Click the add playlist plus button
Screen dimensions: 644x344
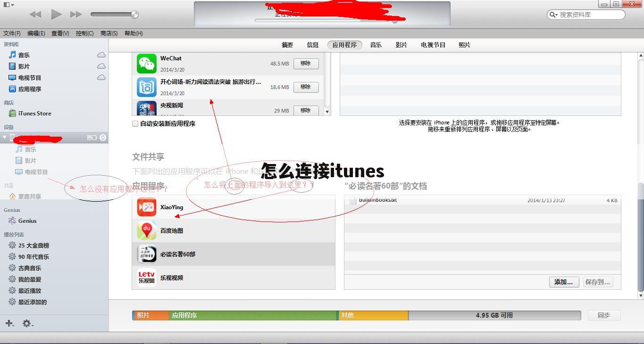pos(9,323)
